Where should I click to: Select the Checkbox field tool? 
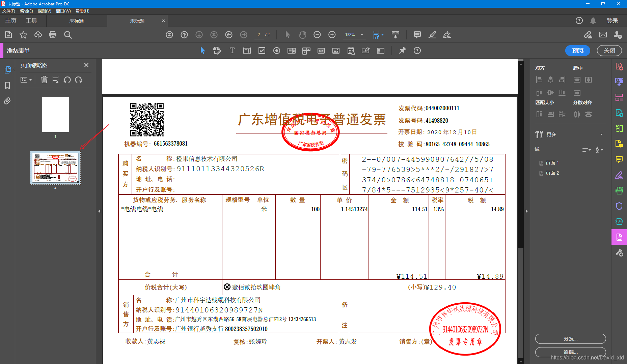coord(262,51)
